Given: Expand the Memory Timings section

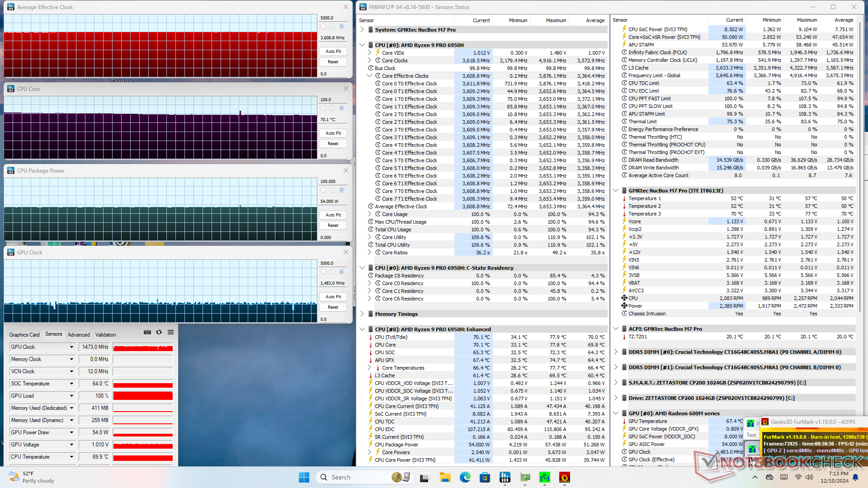Looking at the screenshot, I should click(x=362, y=314).
